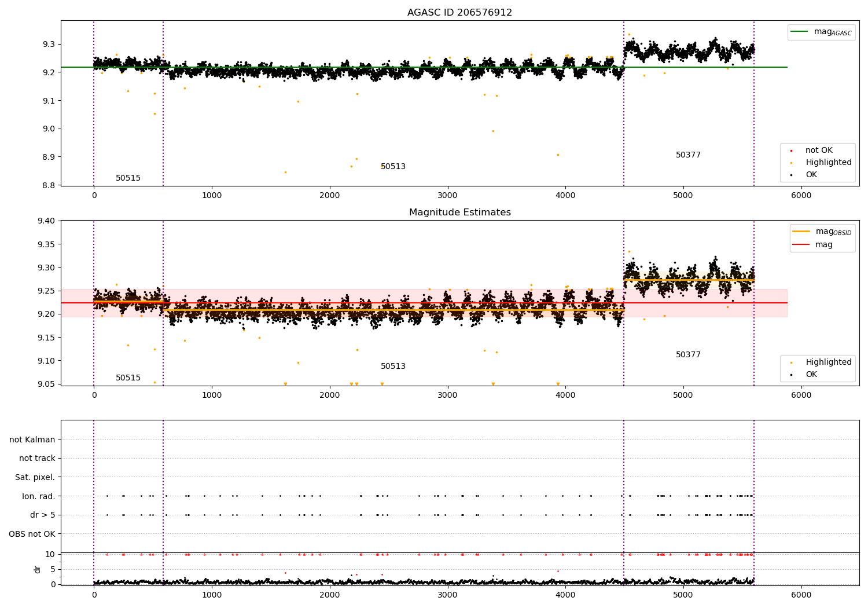Click the 'Sat. pixel.' row label
This screenshot has width=868, height=608.
point(35,477)
